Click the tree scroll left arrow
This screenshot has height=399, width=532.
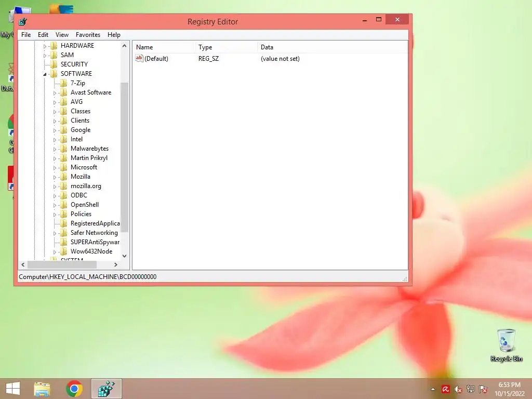click(x=23, y=264)
